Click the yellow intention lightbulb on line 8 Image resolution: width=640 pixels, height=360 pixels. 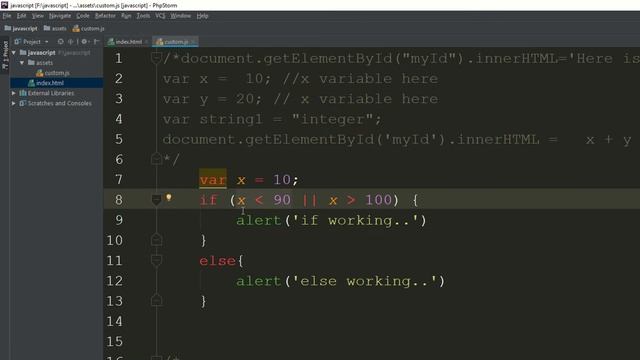click(x=169, y=198)
